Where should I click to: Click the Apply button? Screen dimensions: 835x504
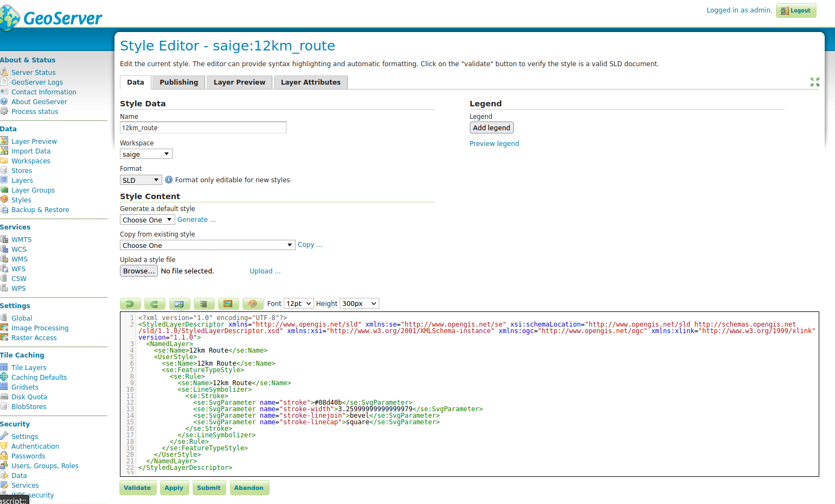coord(174,488)
